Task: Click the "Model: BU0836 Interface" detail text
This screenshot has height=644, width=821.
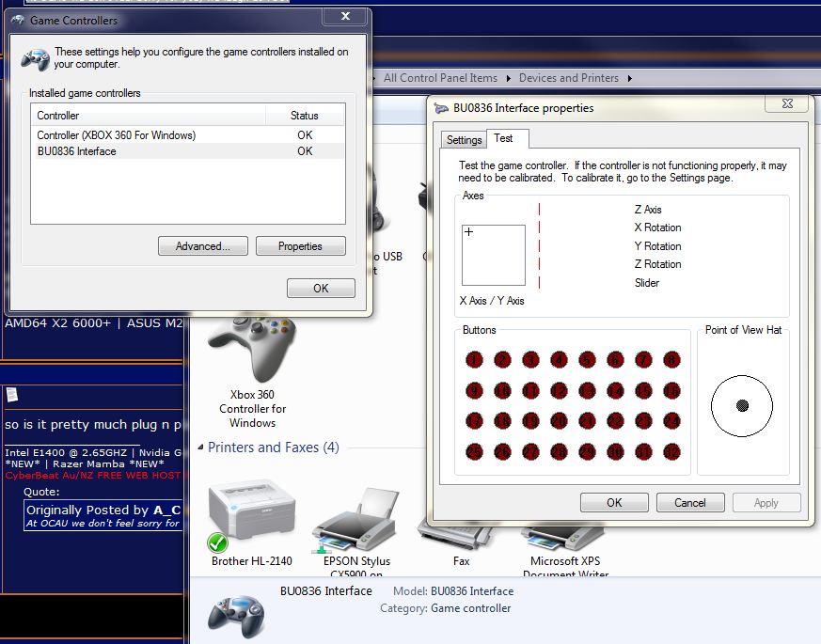Action: (x=453, y=591)
